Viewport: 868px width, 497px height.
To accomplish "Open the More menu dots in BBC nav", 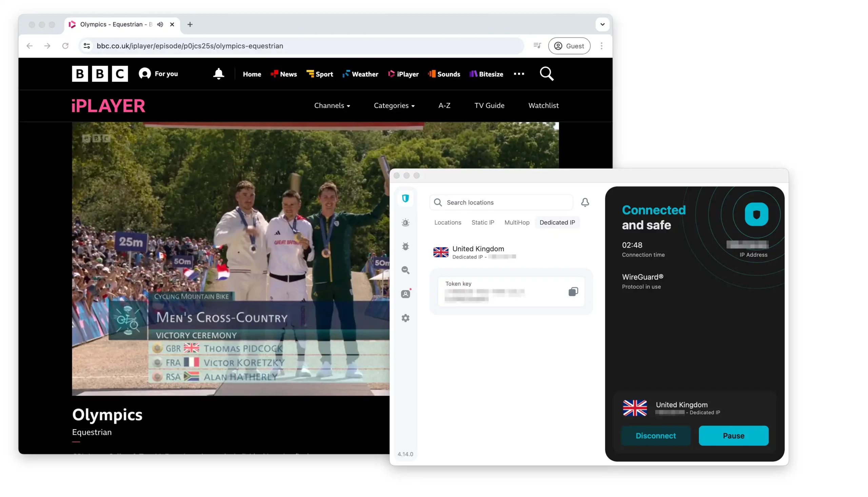I will click(519, 74).
